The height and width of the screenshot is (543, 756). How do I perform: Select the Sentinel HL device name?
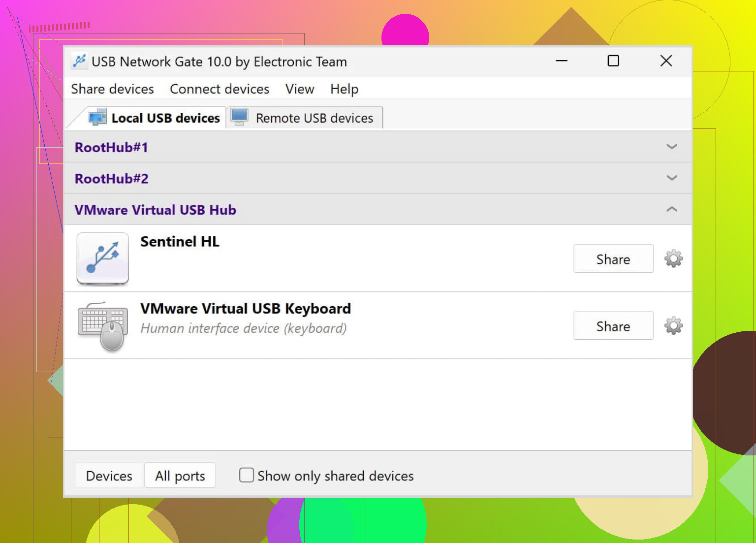coord(180,242)
